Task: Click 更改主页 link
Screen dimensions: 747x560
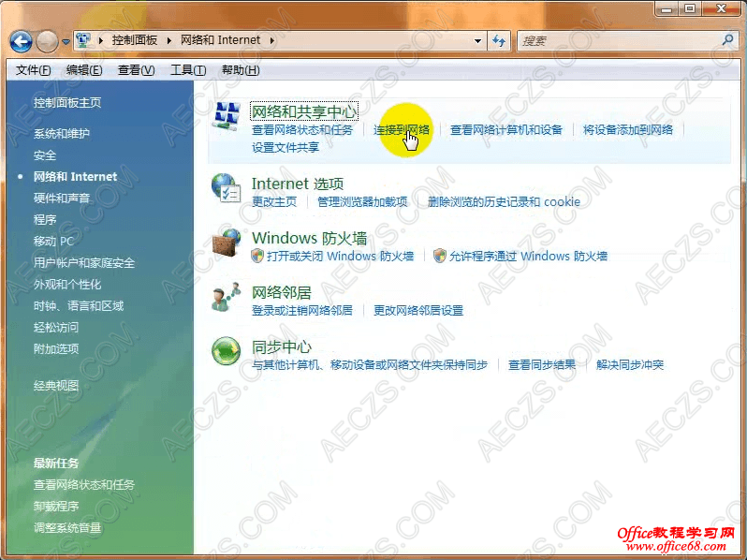Action: coord(274,202)
